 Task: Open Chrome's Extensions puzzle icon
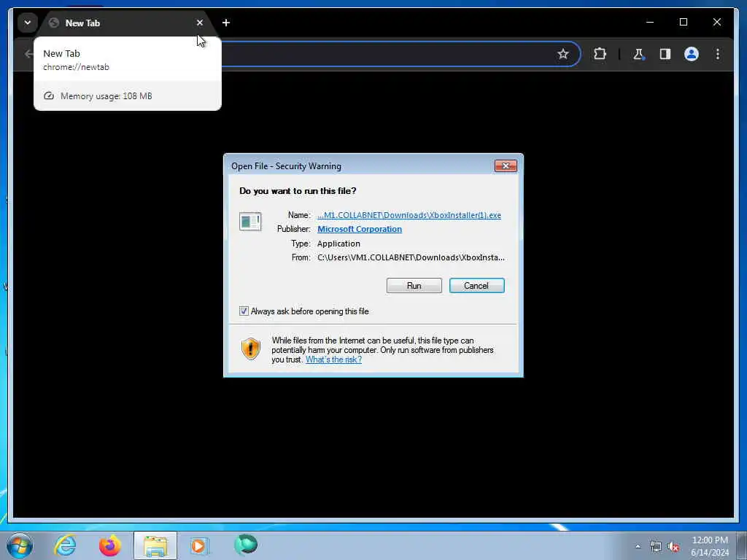(x=600, y=54)
